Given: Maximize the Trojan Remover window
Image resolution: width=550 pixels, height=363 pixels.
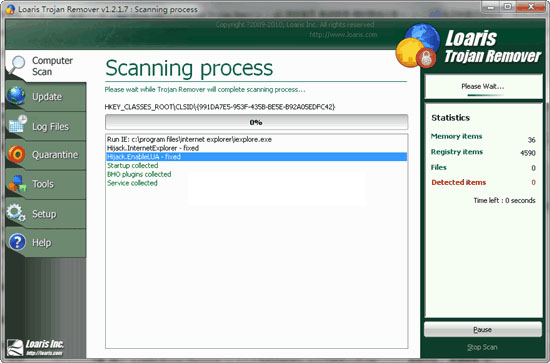Looking at the screenshot, I should point(508,7).
